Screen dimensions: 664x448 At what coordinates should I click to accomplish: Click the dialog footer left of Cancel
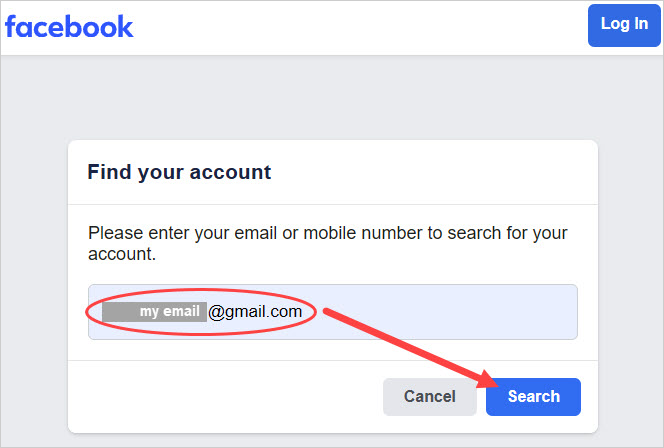220,396
